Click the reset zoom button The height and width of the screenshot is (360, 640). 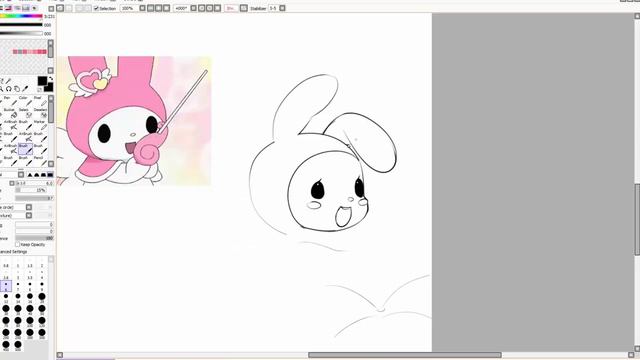tap(167, 8)
